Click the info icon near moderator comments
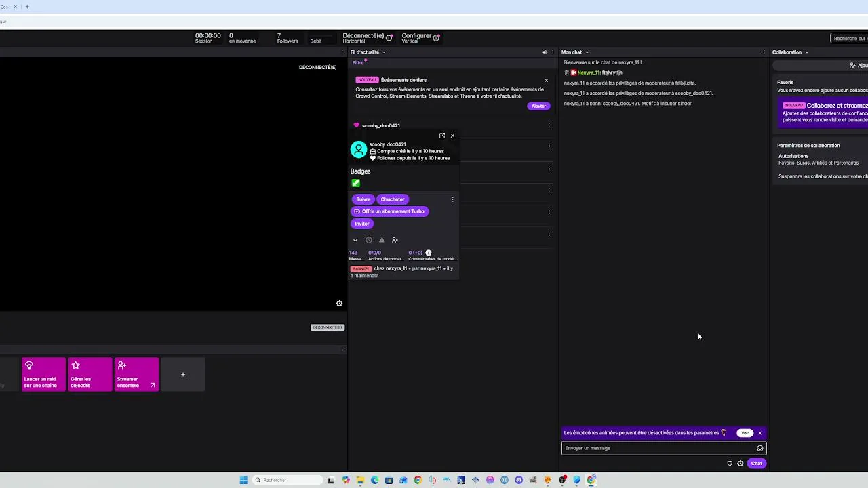This screenshot has height=488, width=868. (x=428, y=253)
